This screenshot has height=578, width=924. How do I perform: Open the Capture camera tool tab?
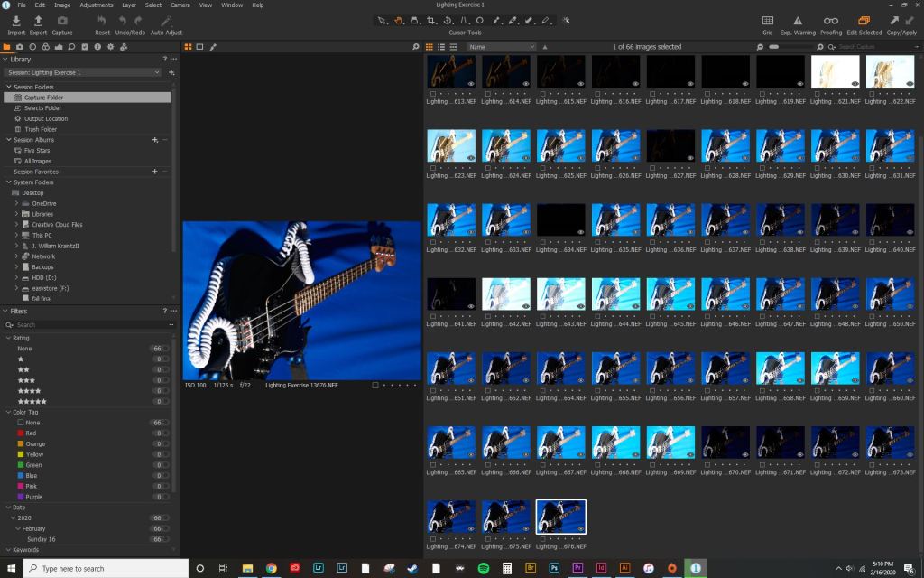tap(20, 46)
